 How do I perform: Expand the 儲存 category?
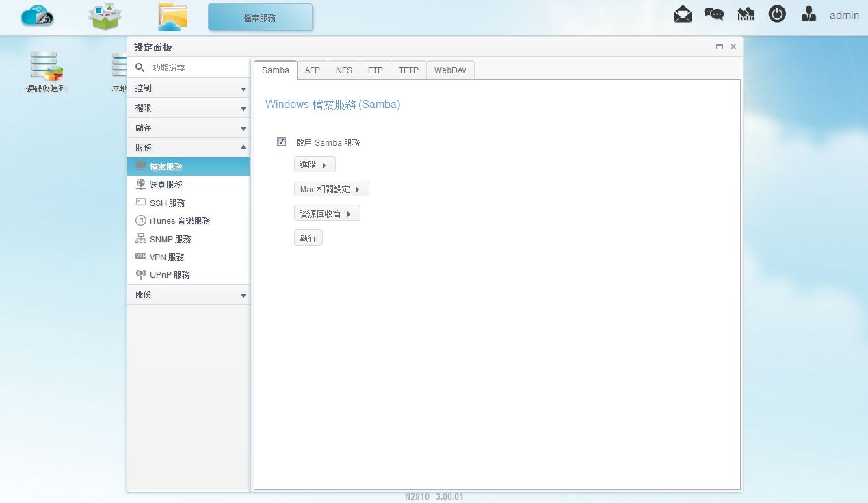point(189,128)
